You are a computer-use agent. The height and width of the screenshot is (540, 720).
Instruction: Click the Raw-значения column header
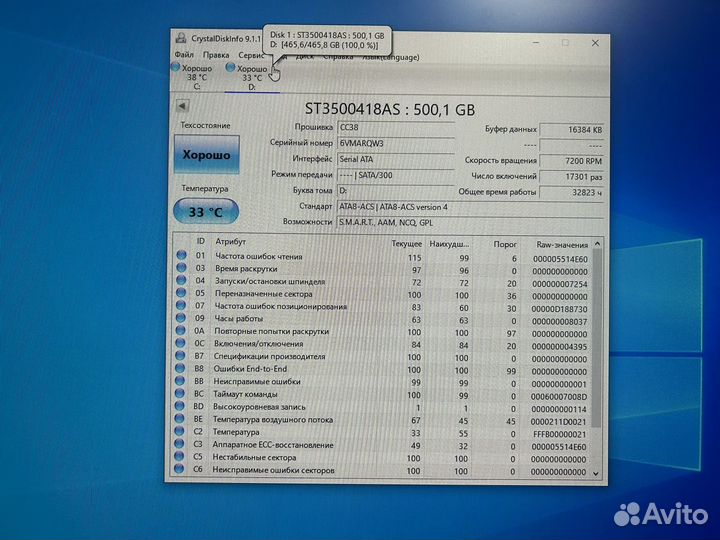(562, 245)
